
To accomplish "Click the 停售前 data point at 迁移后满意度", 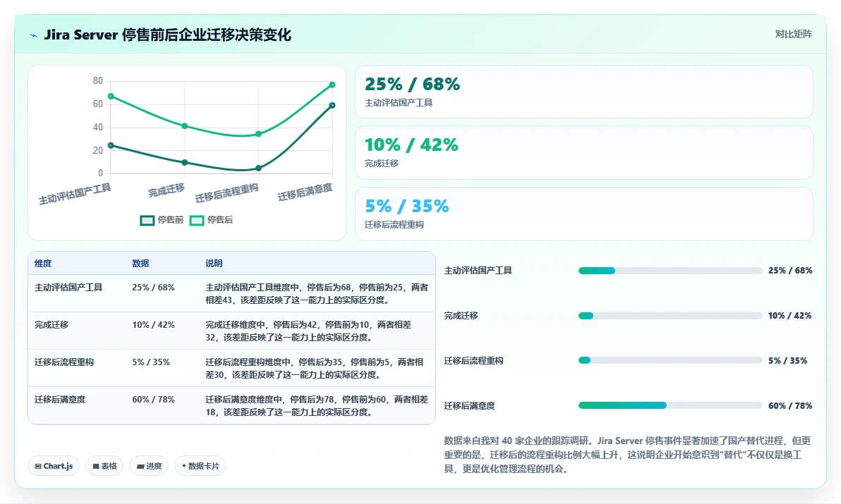I will tap(332, 106).
